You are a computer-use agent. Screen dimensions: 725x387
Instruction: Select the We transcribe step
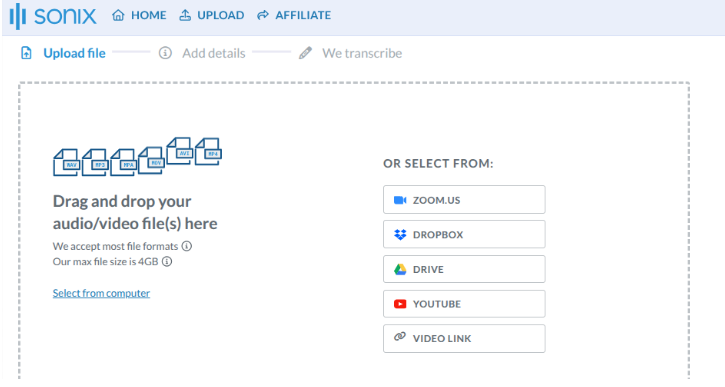click(x=350, y=53)
